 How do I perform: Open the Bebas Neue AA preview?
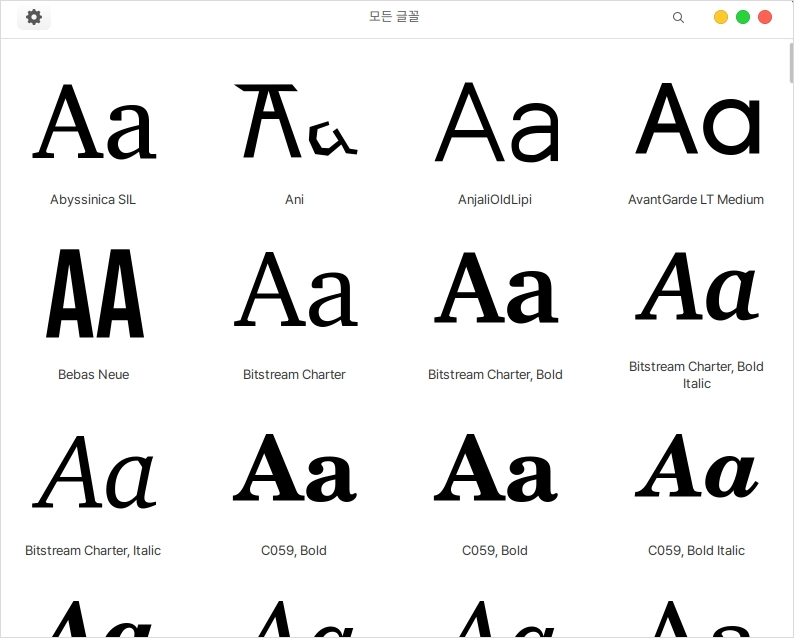tap(95, 293)
